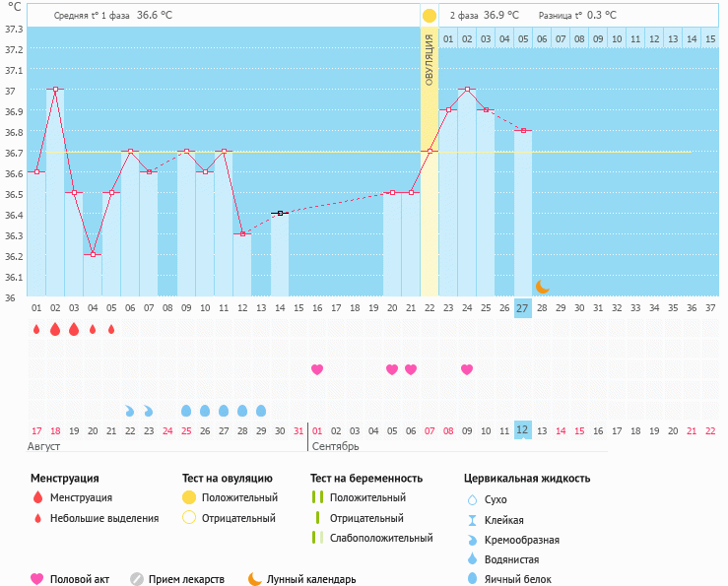Select highlighted cycle day 27 on axis
Image resolution: width=728 pixels, height=586 pixels.
[x=522, y=307]
